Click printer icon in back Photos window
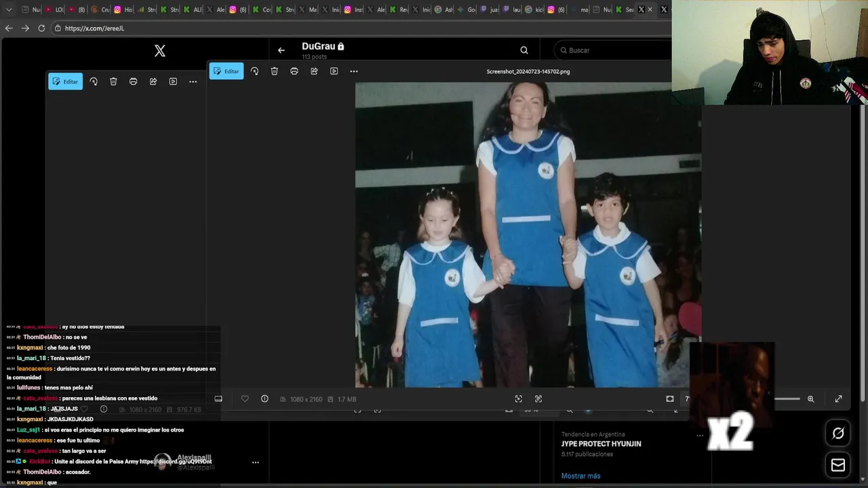Screen dimensions: 868x488 [133, 81]
